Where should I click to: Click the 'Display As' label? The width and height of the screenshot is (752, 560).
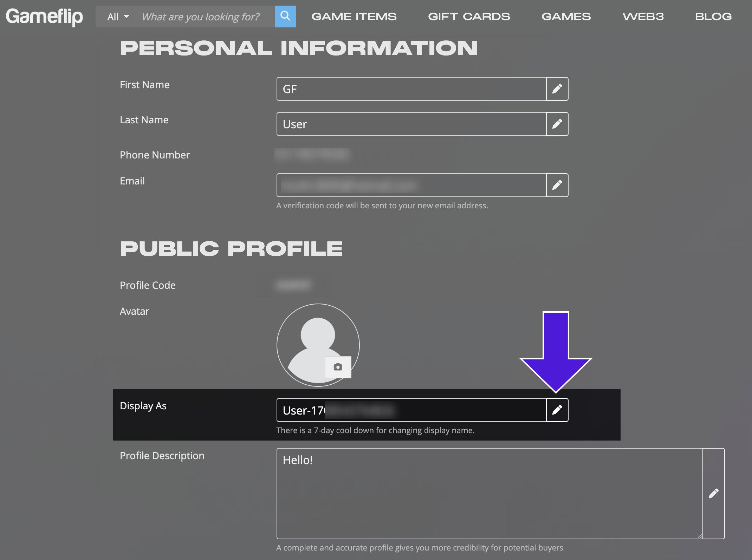(143, 406)
